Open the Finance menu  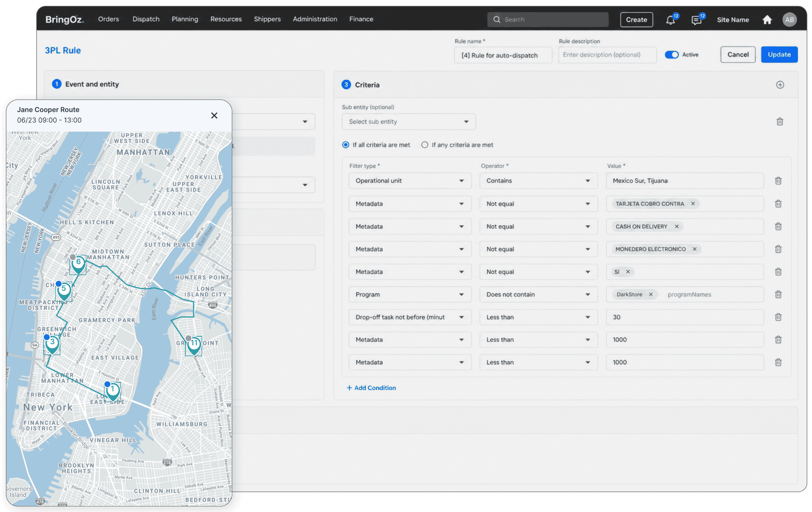(x=361, y=19)
